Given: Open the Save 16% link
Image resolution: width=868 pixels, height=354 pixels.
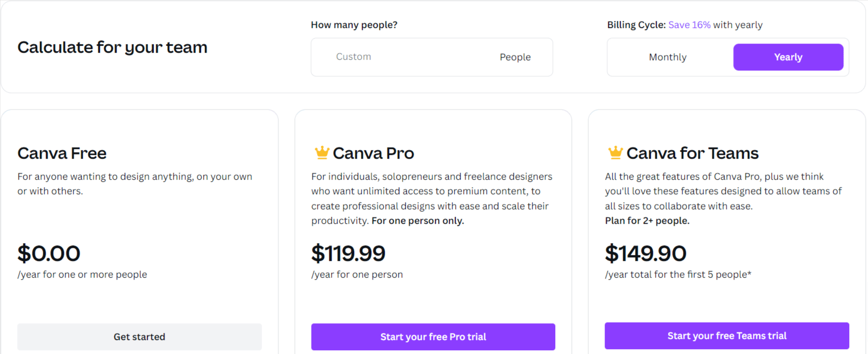Looking at the screenshot, I should pyautogui.click(x=688, y=24).
